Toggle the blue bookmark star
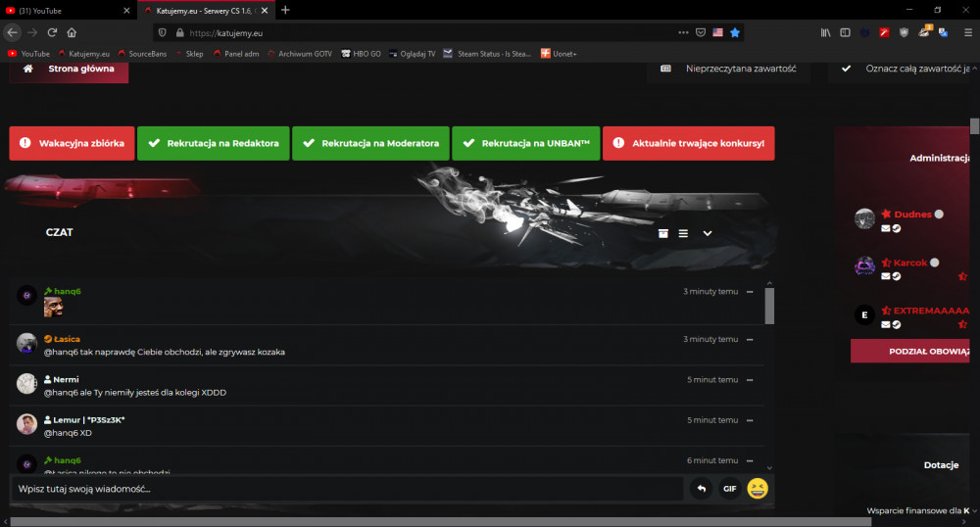This screenshot has height=527, width=980. coord(735,32)
